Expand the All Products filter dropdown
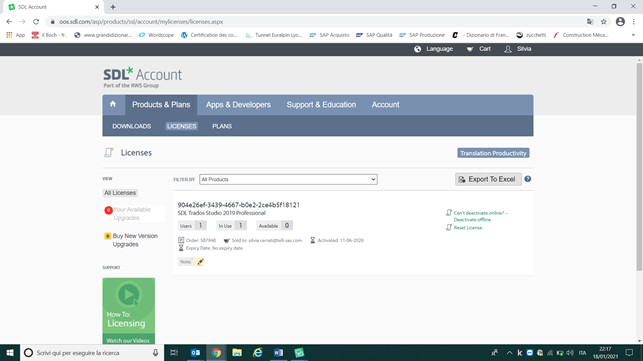 click(x=288, y=179)
